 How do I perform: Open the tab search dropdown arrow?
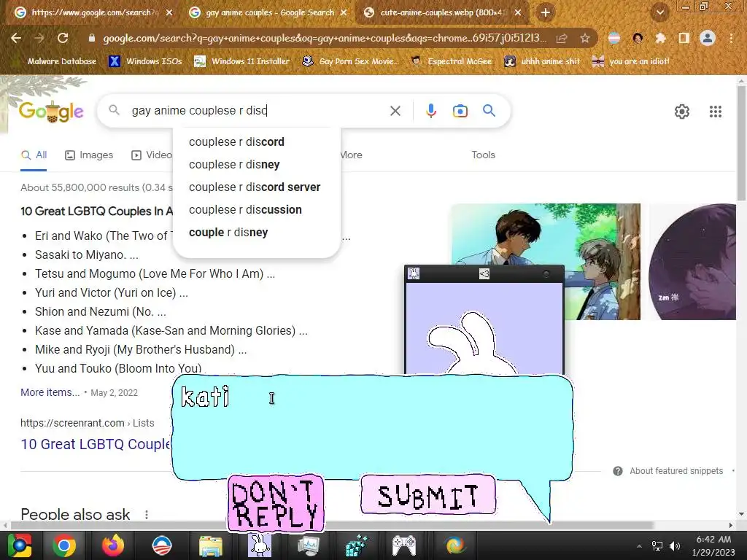coord(660,12)
